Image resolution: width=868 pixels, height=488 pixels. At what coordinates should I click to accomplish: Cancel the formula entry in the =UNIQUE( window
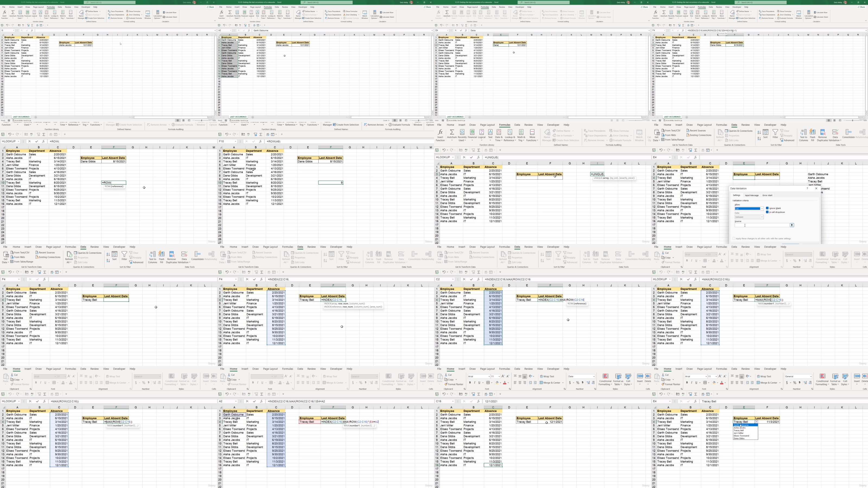coord(464,157)
